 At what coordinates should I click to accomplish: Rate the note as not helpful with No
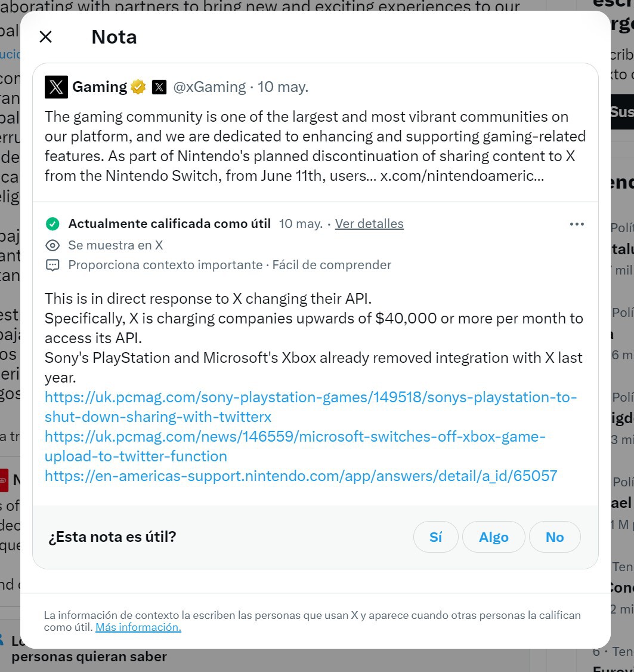click(554, 537)
